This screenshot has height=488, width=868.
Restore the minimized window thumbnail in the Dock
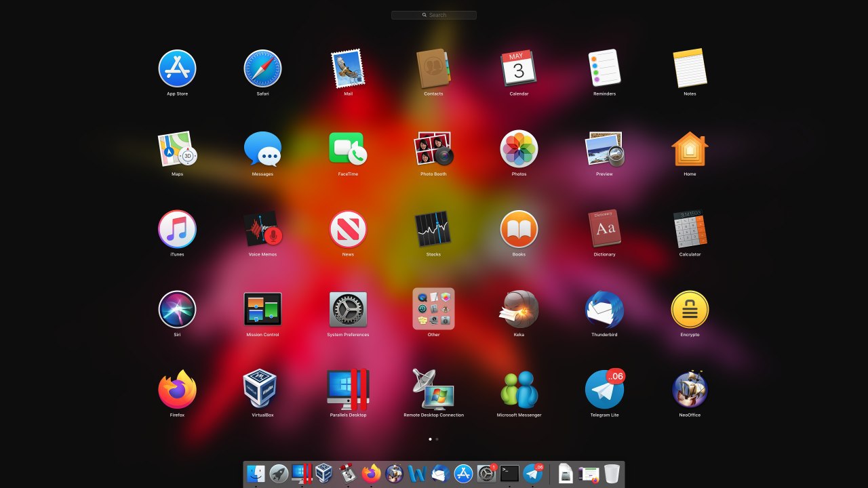(x=589, y=474)
